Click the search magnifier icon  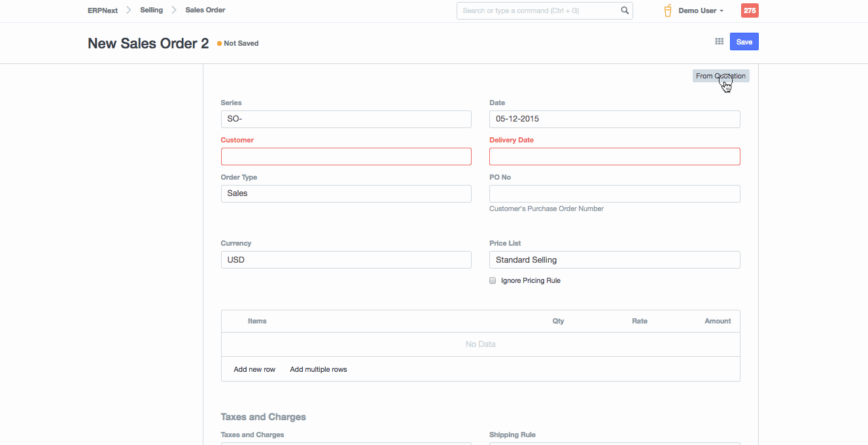(x=625, y=10)
